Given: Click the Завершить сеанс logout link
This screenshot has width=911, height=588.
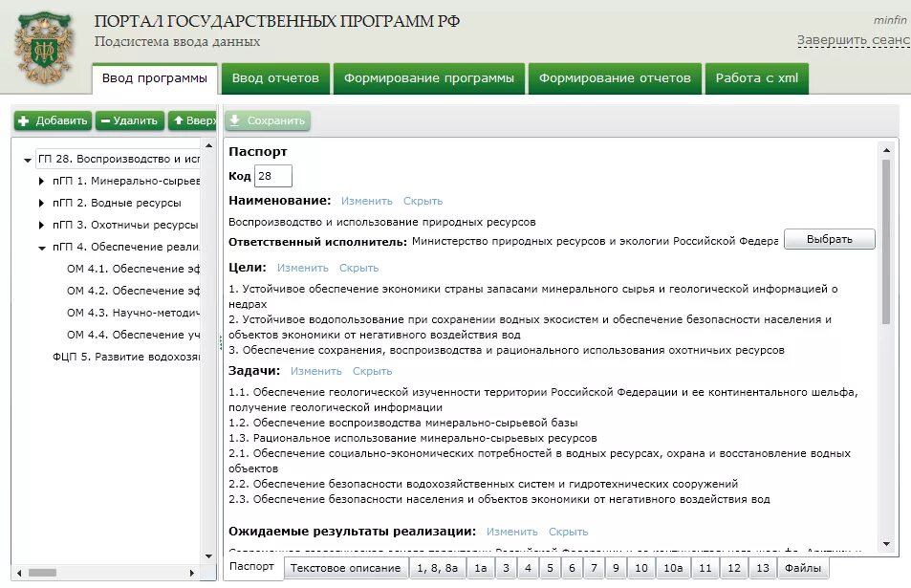Looking at the screenshot, I should 854,40.
